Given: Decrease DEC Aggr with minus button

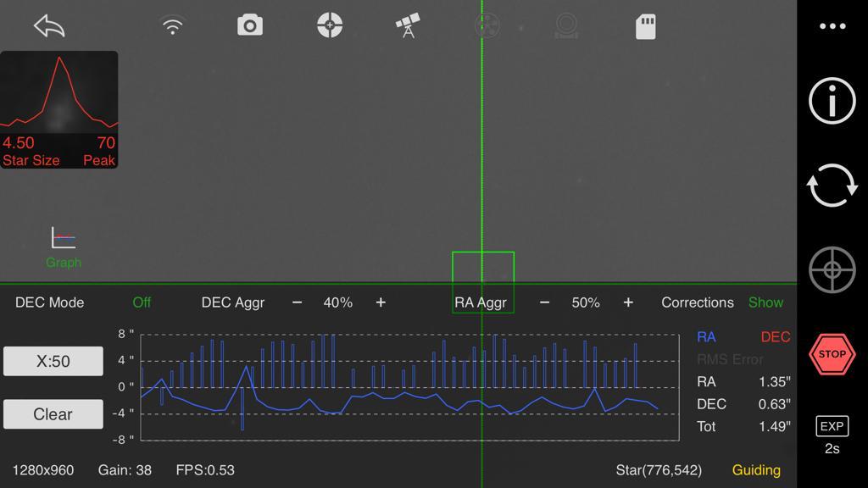Looking at the screenshot, I should tap(297, 302).
